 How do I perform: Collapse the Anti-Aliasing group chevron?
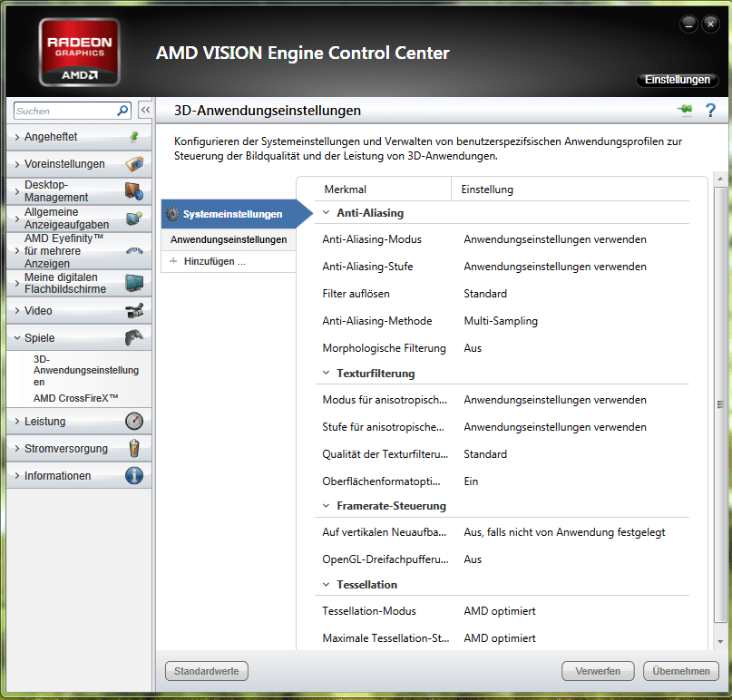pyautogui.click(x=326, y=212)
